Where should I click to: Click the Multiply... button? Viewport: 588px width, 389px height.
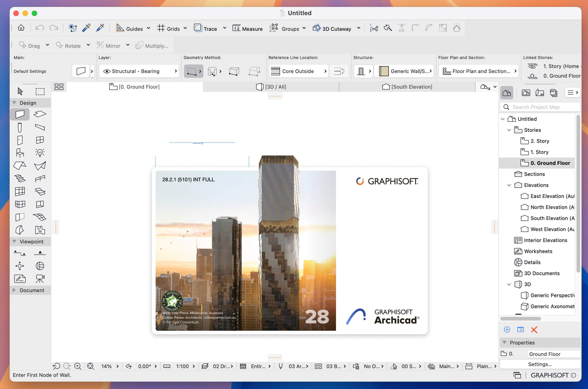click(152, 46)
